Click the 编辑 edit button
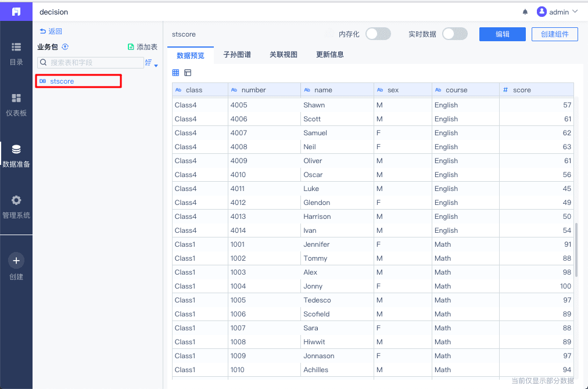Screen dimensions: 588x389 coord(503,34)
